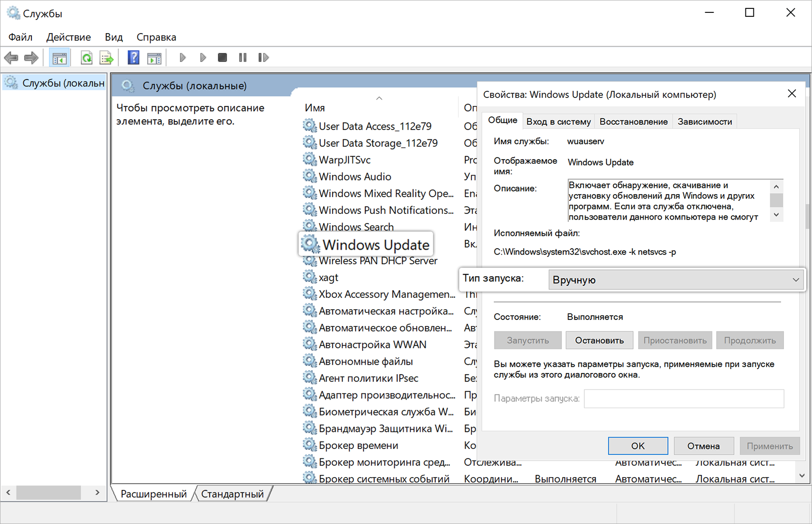812x524 pixels.
Task: Click the Службы window title icon
Action: pyautogui.click(x=13, y=13)
